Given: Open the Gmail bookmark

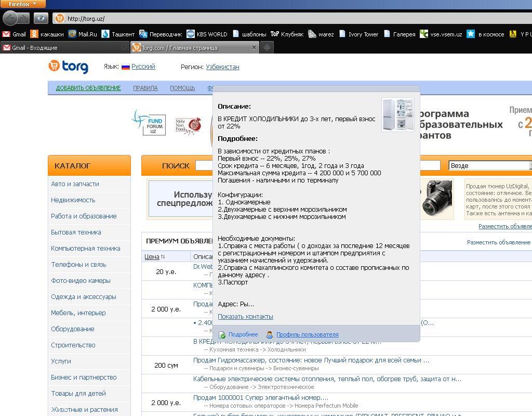Looking at the screenshot, I should coord(14,34).
